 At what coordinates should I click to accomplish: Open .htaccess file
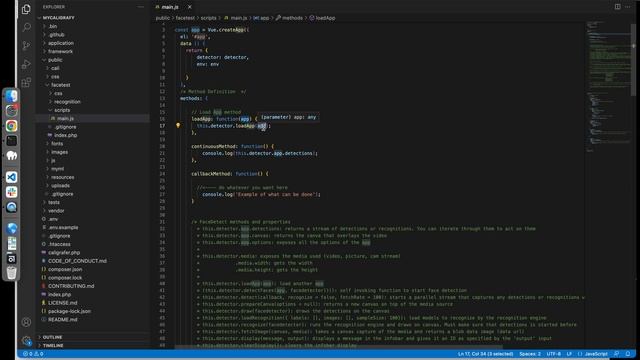(59, 244)
